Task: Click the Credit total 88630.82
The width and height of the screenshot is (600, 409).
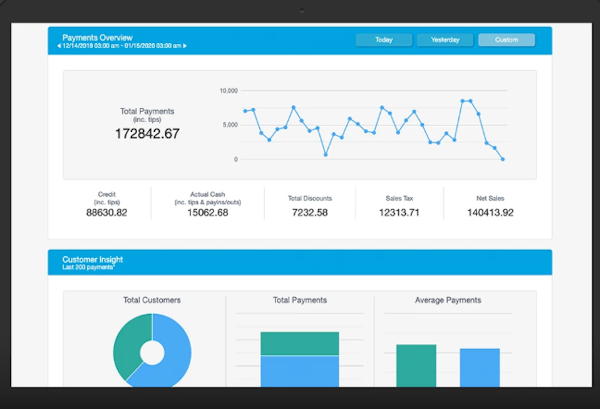Action: coord(107,212)
